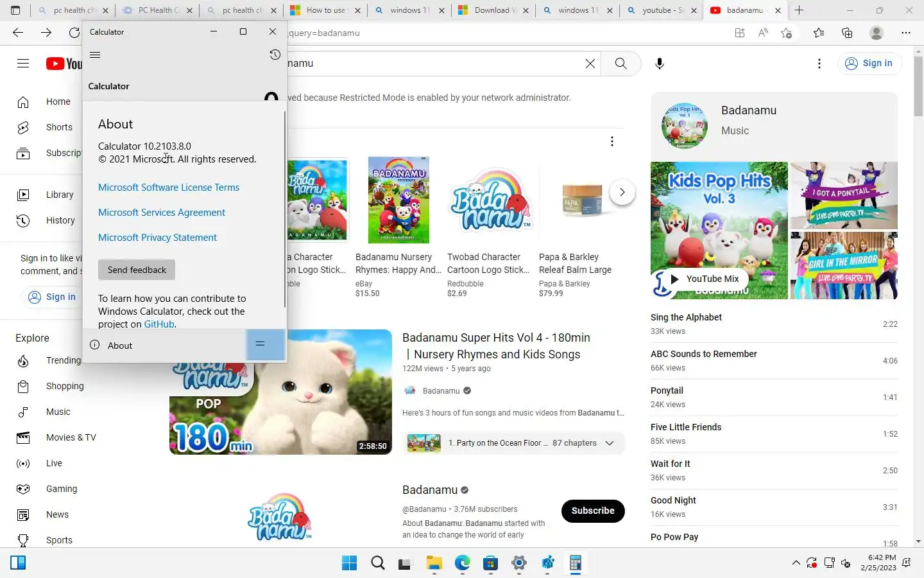The height and width of the screenshot is (578, 924).
Task: Open the YouTube guide hamburger menu
Action: 23,63
